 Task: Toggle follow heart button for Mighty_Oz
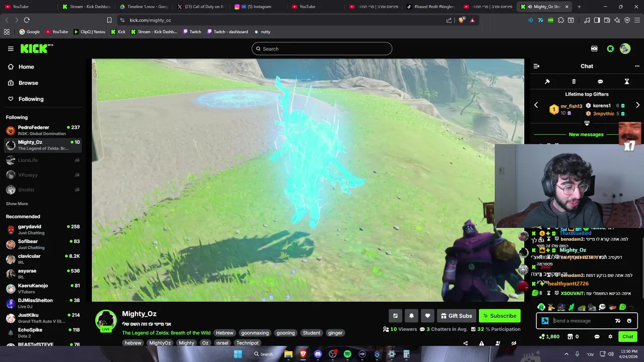[428, 316]
